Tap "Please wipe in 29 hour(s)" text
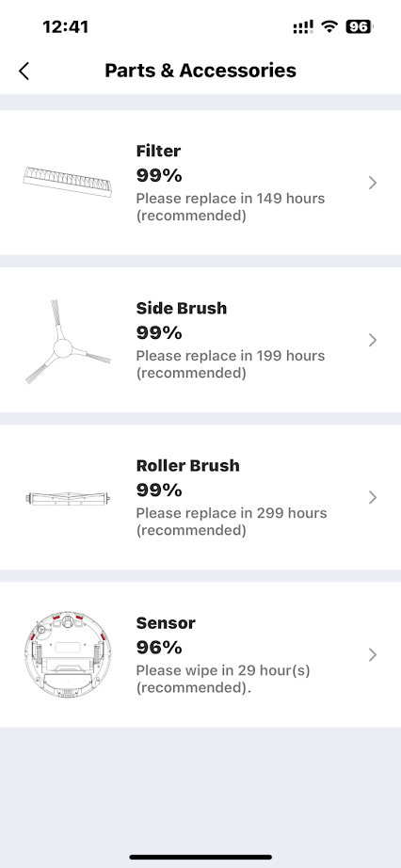Screen dimensions: 401x868 tap(223, 671)
